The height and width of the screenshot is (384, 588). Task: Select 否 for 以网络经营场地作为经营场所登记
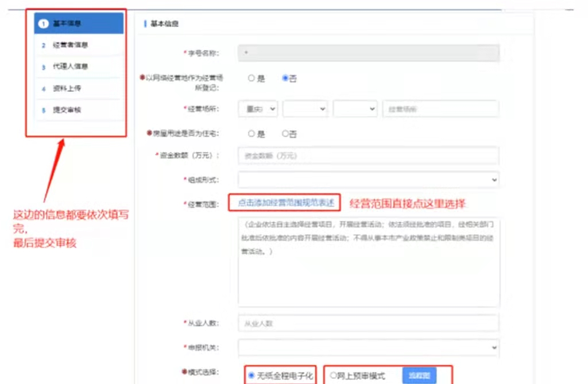(x=285, y=78)
